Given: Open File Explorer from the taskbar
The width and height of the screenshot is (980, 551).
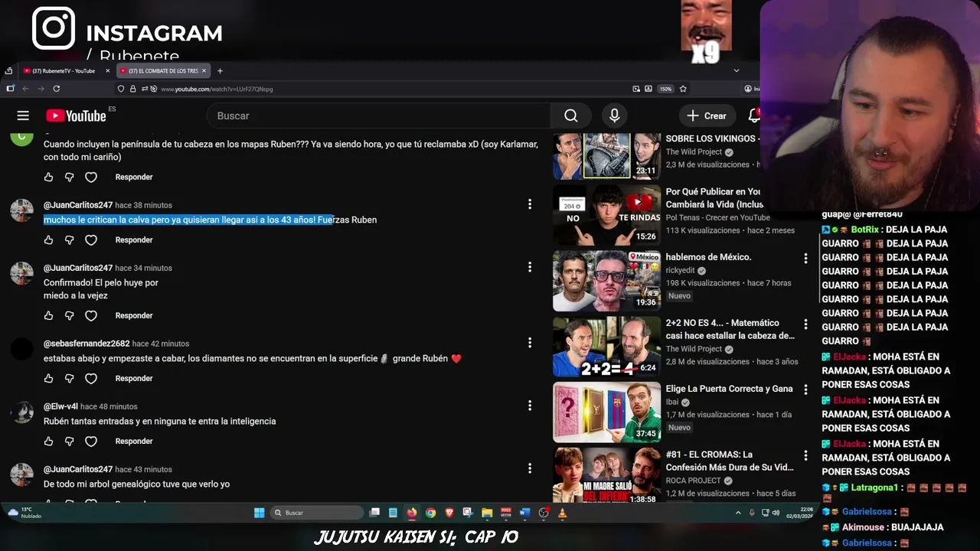Looking at the screenshot, I should pyautogui.click(x=487, y=513).
